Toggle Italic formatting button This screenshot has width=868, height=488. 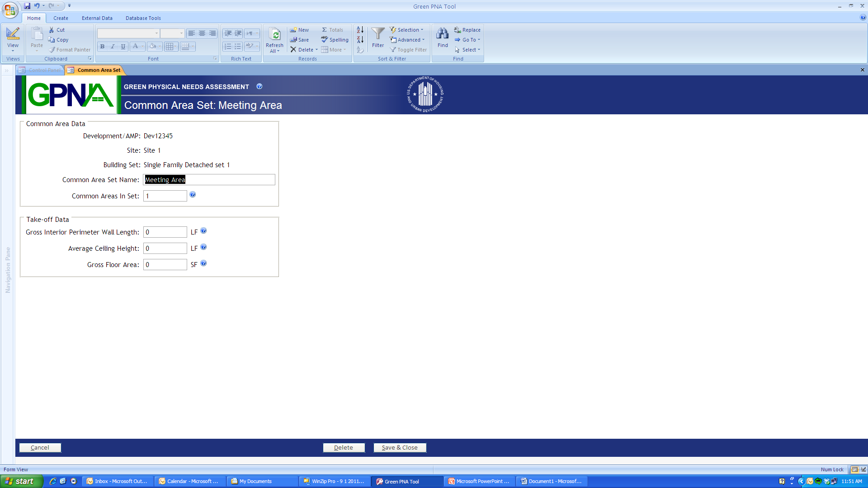tap(113, 47)
